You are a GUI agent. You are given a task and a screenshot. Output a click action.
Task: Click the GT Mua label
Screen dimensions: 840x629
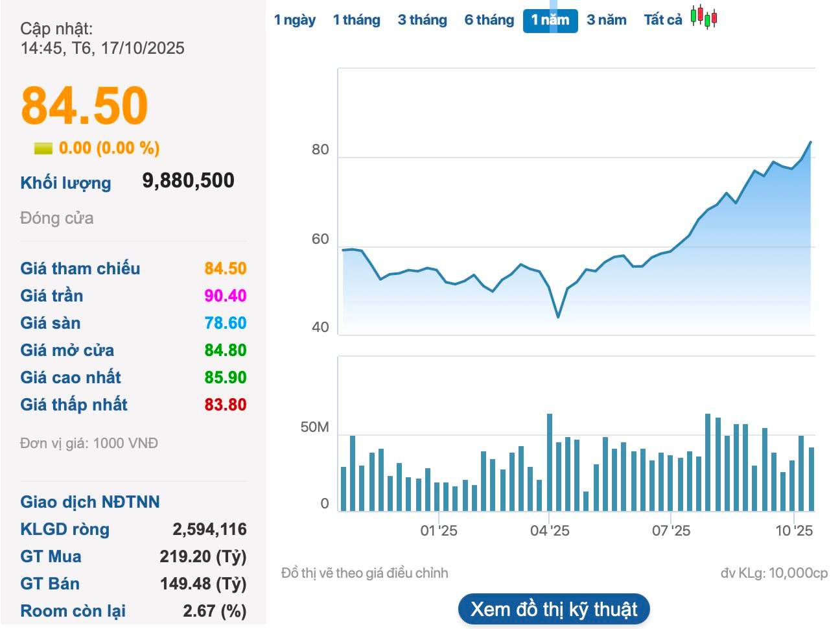pyautogui.click(x=51, y=556)
